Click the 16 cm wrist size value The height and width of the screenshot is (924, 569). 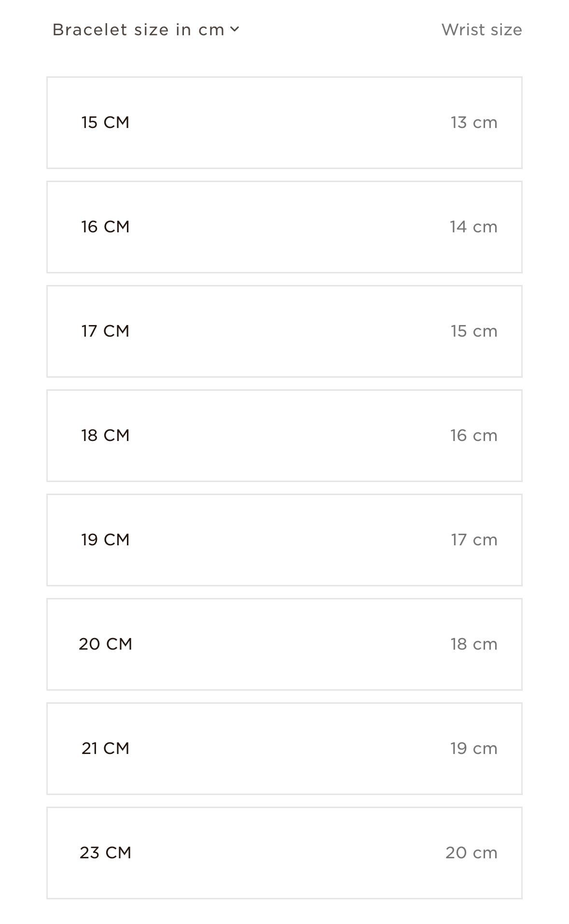[473, 436]
